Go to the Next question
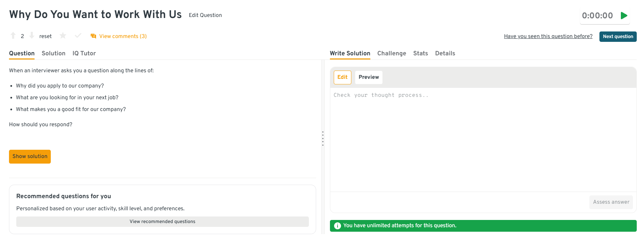The image size is (644, 249). 618,37
